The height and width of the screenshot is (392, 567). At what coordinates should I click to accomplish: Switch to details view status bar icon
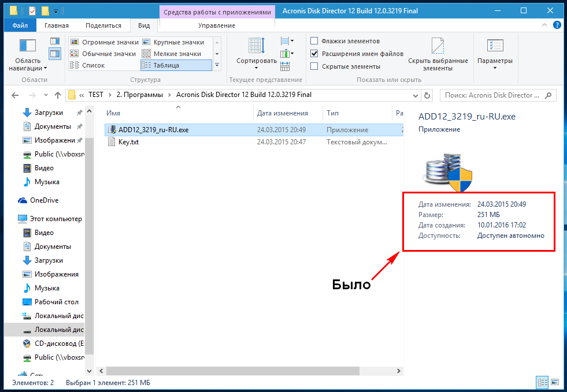coord(542,382)
